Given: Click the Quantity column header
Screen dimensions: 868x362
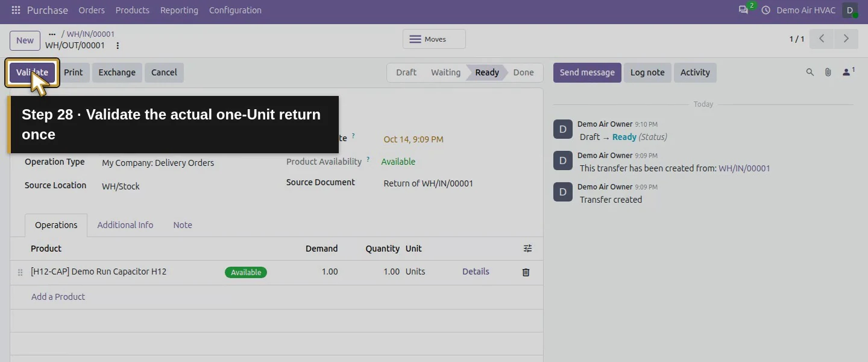Looking at the screenshot, I should click(382, 249).
